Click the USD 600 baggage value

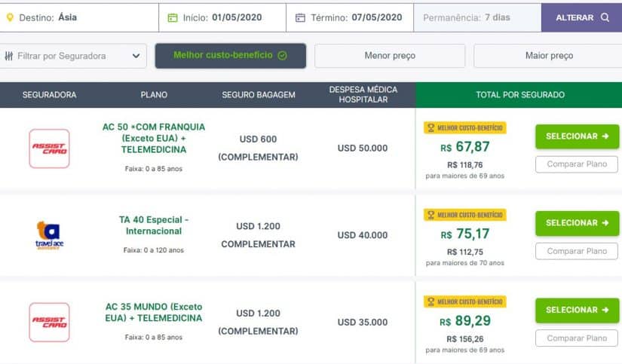(259, 139)
